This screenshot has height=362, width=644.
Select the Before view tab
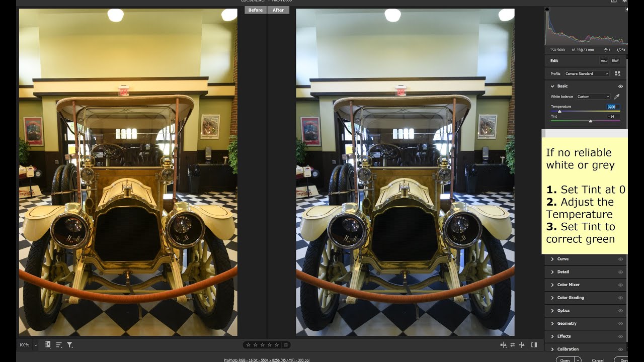[x=256, y=10]
